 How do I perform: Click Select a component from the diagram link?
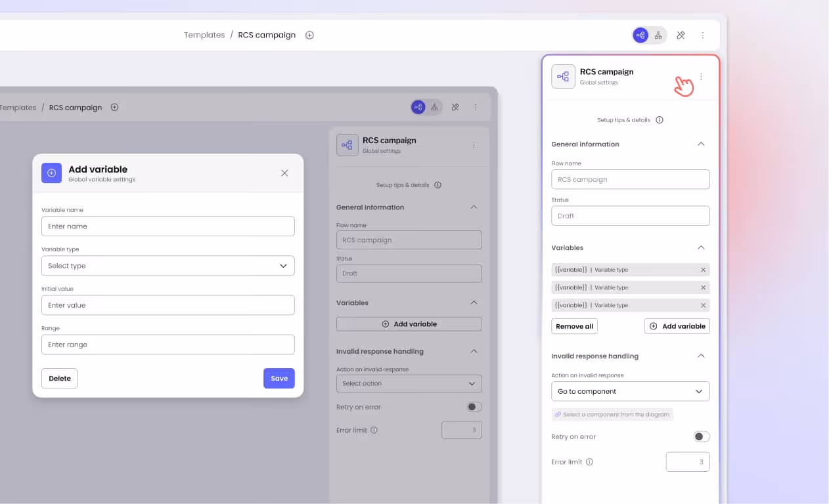(612, 415)
